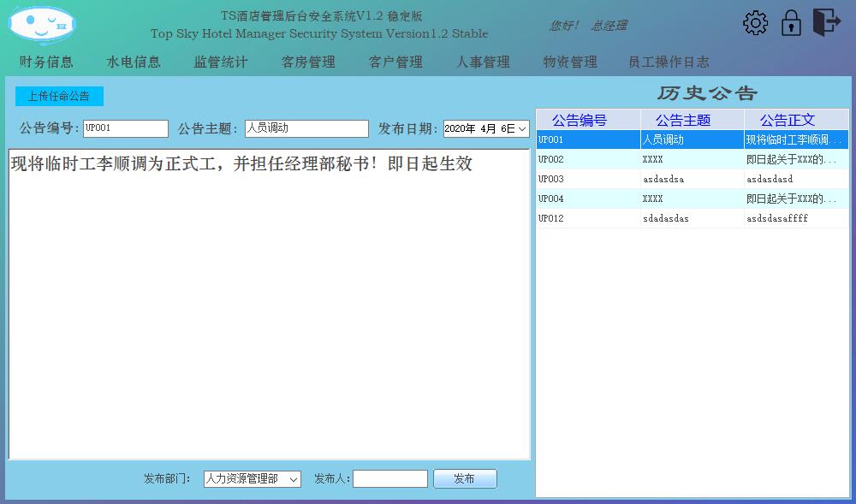Click the 公告主题 text field
Screen dimensions: 856x504
(x=306, y=128)
